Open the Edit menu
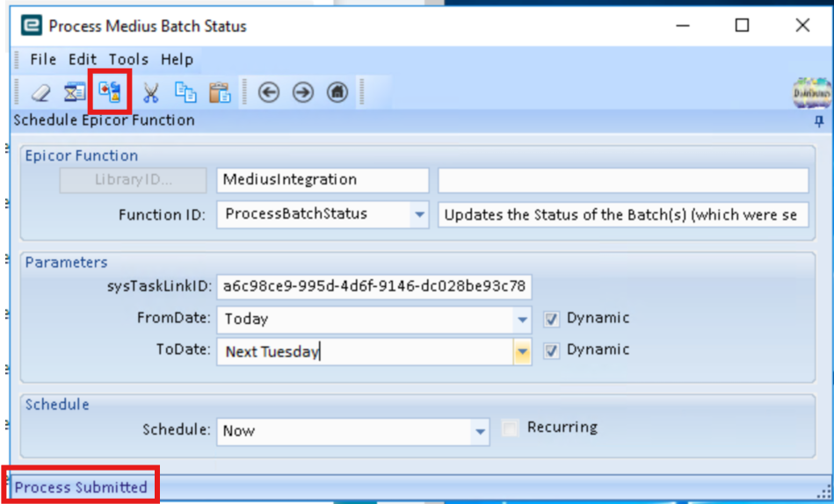Viewport: 834px width, 504px height. [83, 59]
